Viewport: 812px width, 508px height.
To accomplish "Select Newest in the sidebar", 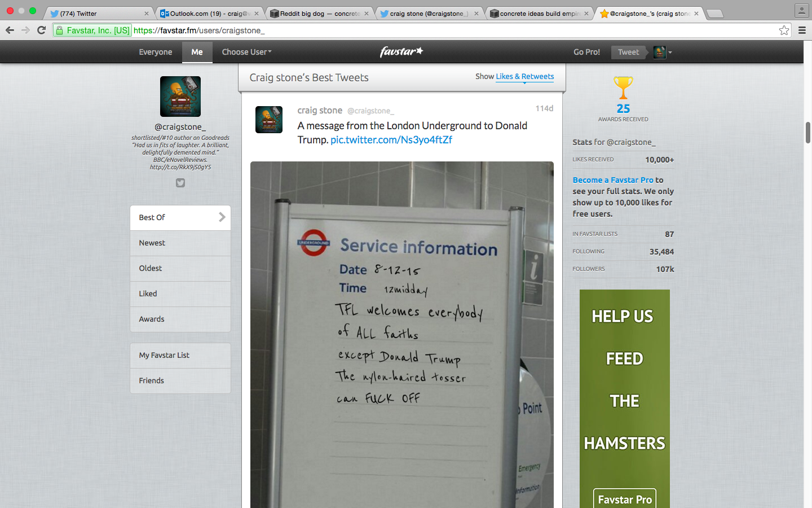I will pos(180,243).
